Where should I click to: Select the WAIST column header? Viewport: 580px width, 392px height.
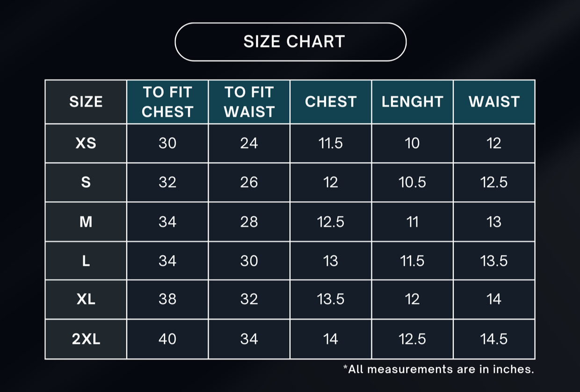pos(494,102)
